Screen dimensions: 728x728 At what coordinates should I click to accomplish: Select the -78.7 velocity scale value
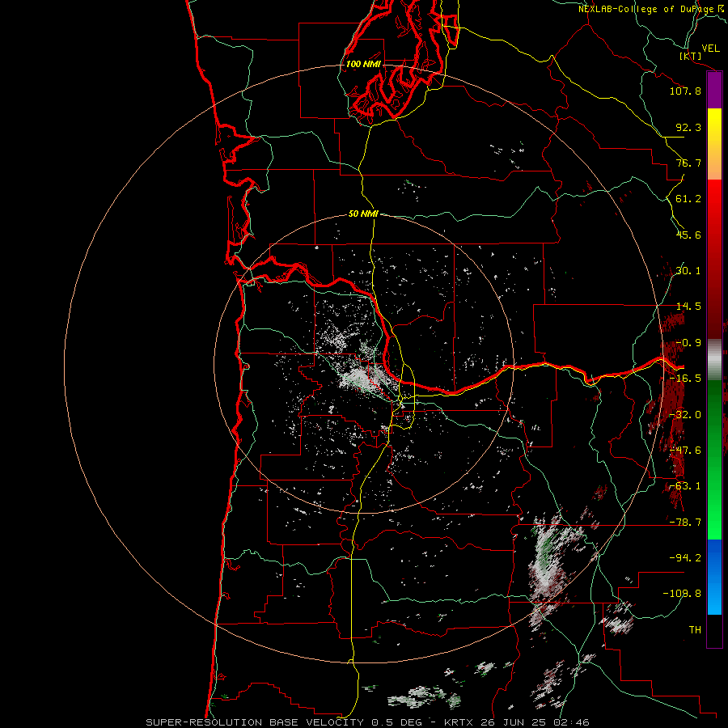(685, 523)
